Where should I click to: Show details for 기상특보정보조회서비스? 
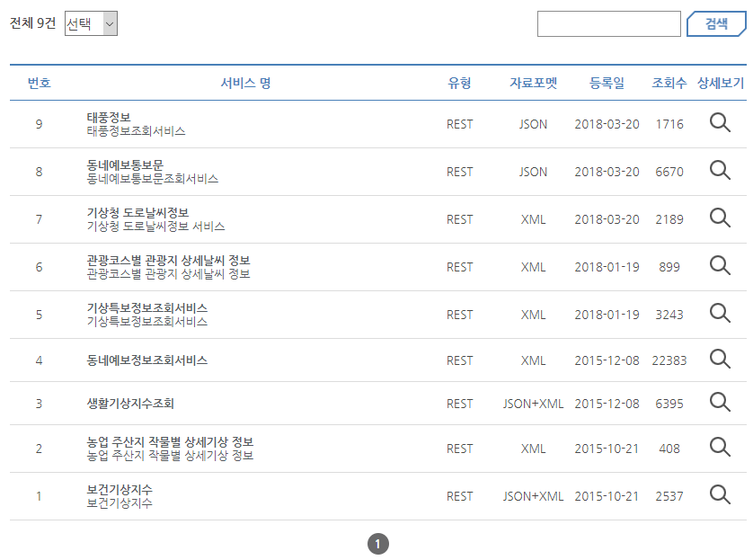(x=720, y=313)
